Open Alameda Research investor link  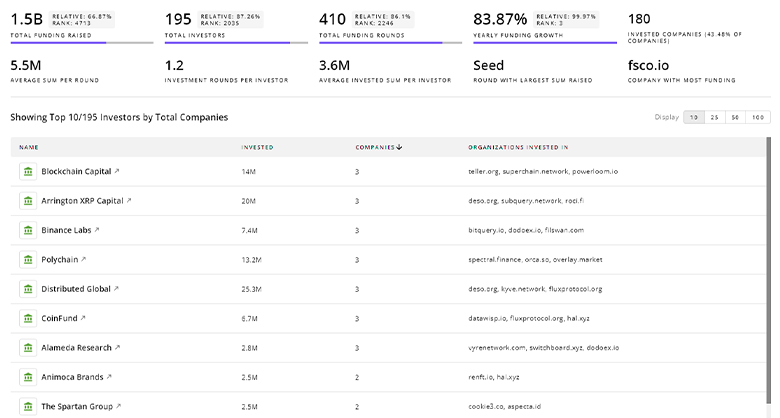click(76, 347)
